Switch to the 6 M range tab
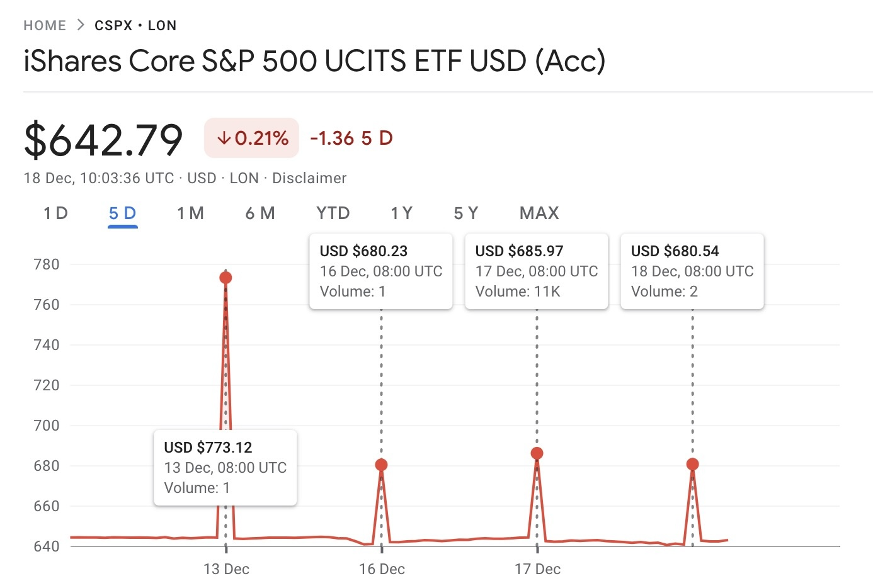 pos(260,213)
